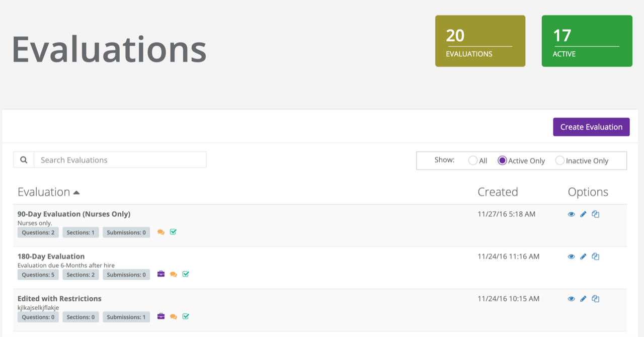Open the 180-Day Evaluation title

pyautogui.click(x=51, y=256)
